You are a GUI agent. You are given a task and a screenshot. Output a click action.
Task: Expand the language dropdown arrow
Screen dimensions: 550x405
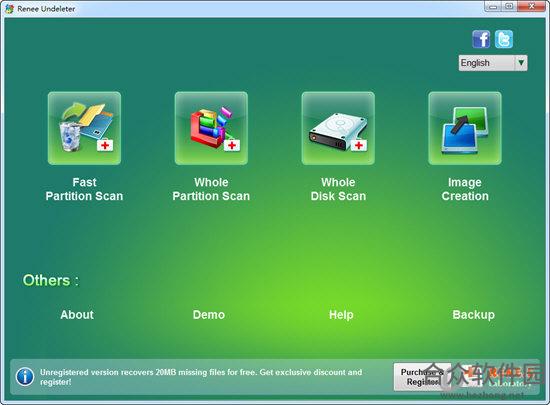(x=521, y=63)
